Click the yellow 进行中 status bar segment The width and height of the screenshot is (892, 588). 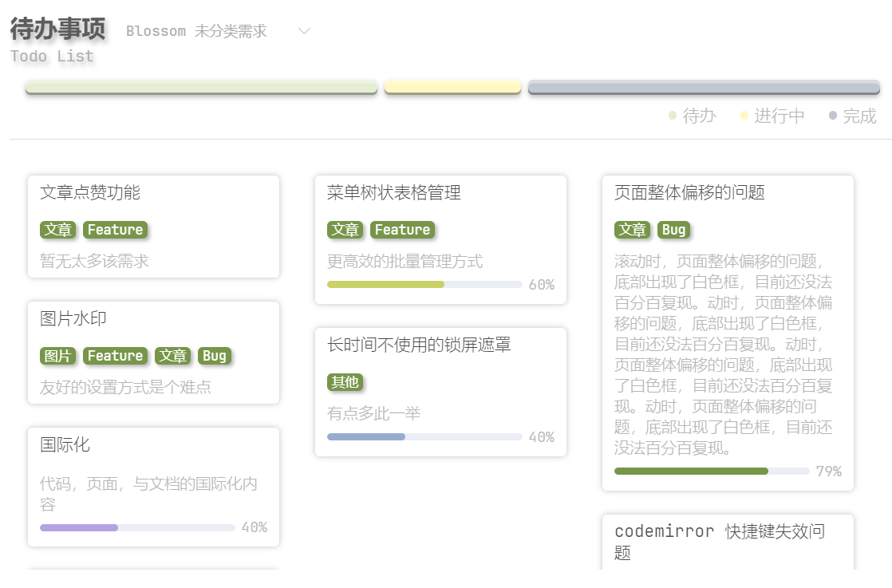[x=453, y=87]
